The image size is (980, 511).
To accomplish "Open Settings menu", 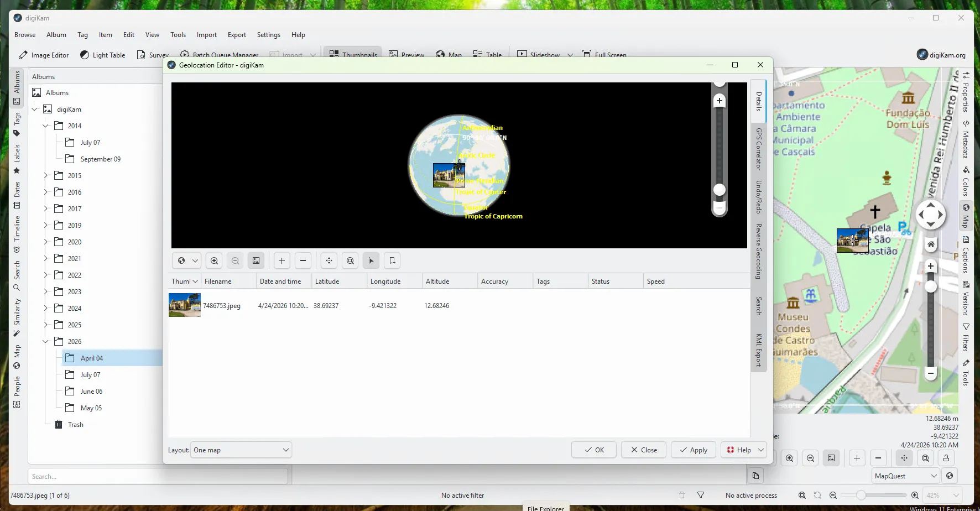I will coord(269,35).
